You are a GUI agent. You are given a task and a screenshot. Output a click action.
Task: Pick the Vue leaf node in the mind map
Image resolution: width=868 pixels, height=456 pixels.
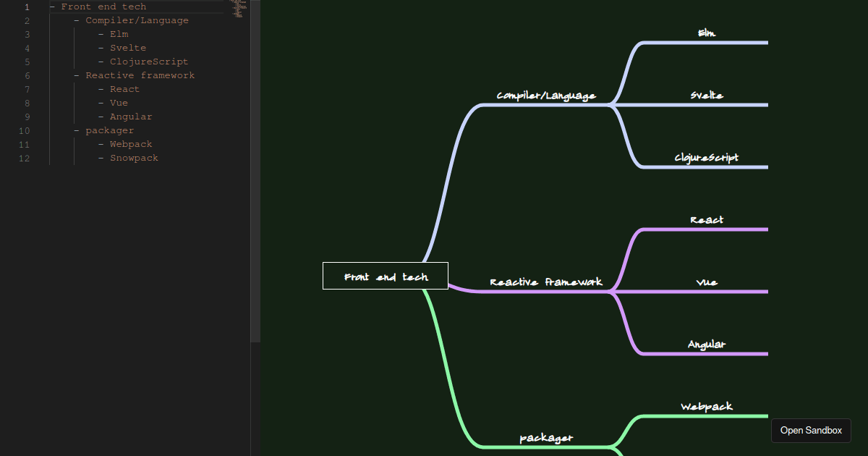tap(707, 282)
